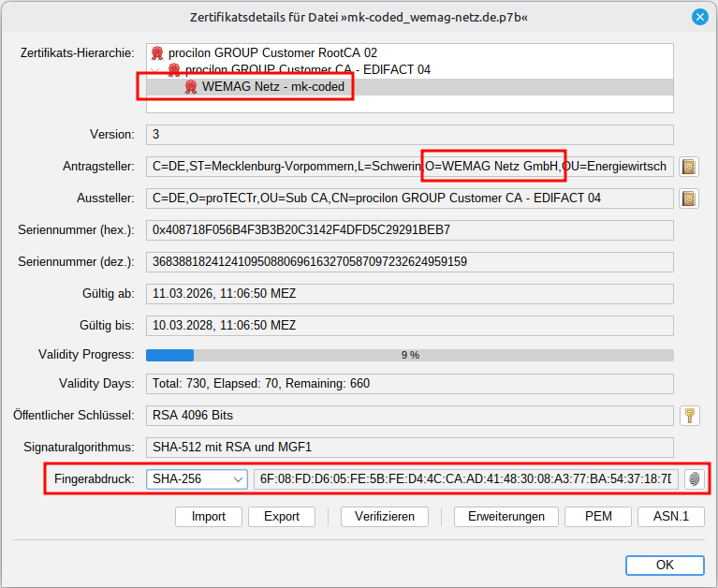Screen dimensions: 718x588
Task: Click the WEMAG Netz certificate rosette icon
Action: click(x=191, y=86)
